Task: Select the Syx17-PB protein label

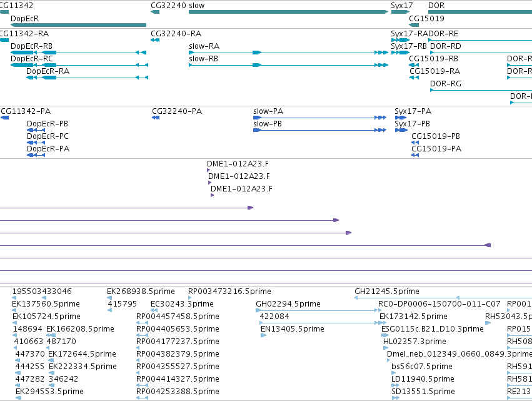Action: click(412, 124)
